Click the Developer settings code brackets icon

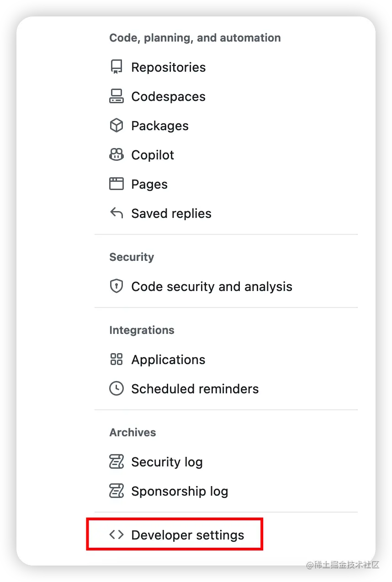pos(117,535)
